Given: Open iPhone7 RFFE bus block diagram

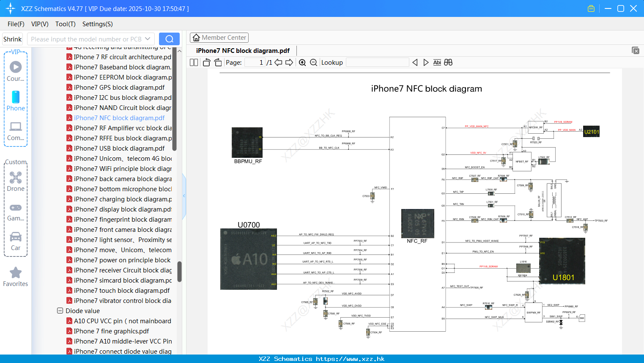Looking at the screenshot, I should 119,138.
